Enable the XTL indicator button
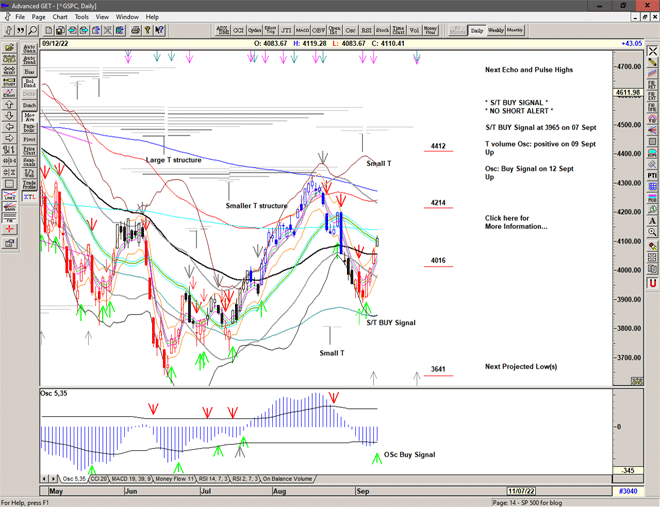 coord(29,198)
